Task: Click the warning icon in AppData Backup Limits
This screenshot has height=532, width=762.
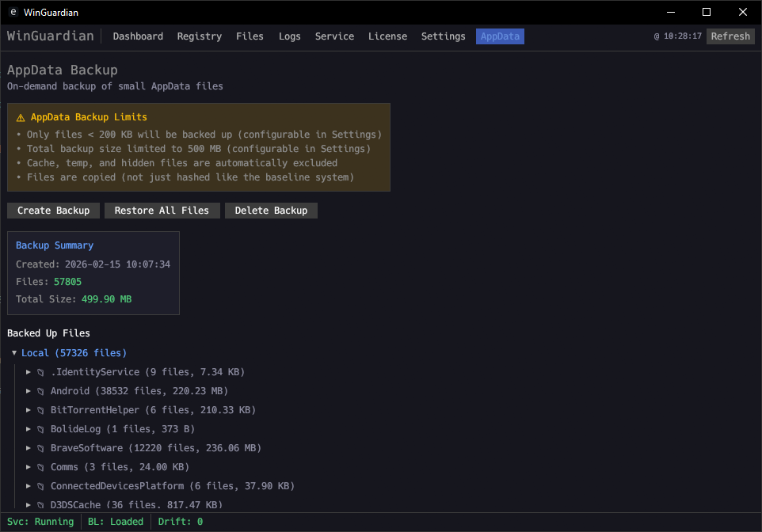Action: pyautogui.click(x=21, y=117)
